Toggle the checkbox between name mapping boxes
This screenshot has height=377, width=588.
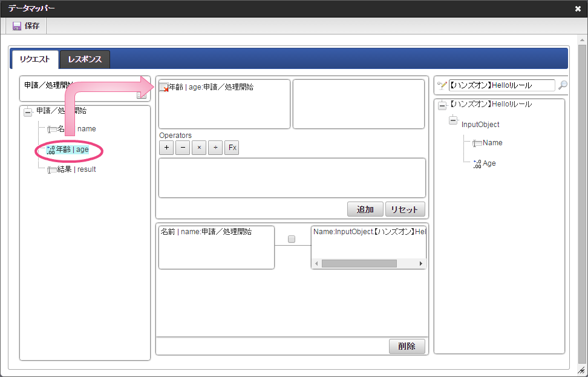click(292, 239)
